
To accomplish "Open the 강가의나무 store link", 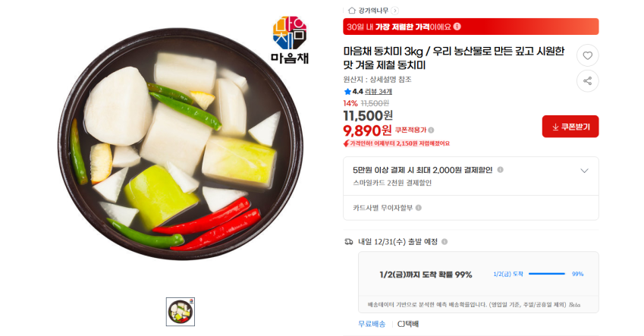I will coord(373,11).
